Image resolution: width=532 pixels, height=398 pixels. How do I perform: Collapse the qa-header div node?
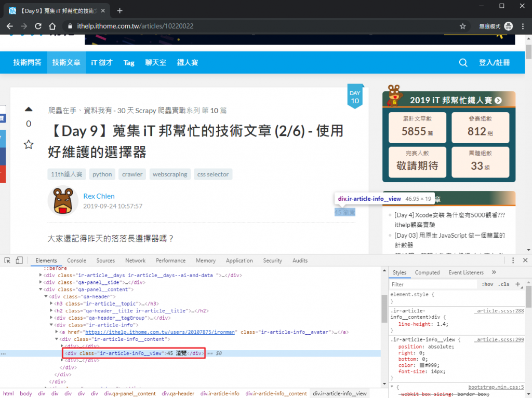46,296
